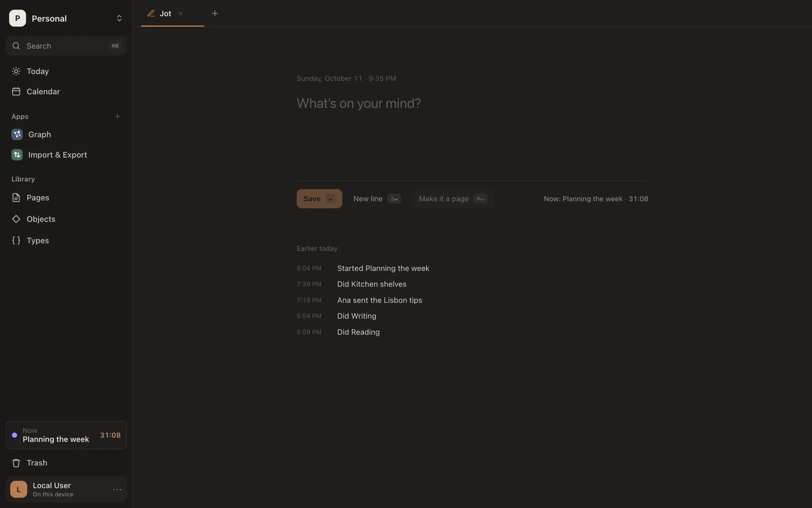Go to Types in Library
Image resolution: width=812 pixels, height=508 pixels.
coord(66,240)
